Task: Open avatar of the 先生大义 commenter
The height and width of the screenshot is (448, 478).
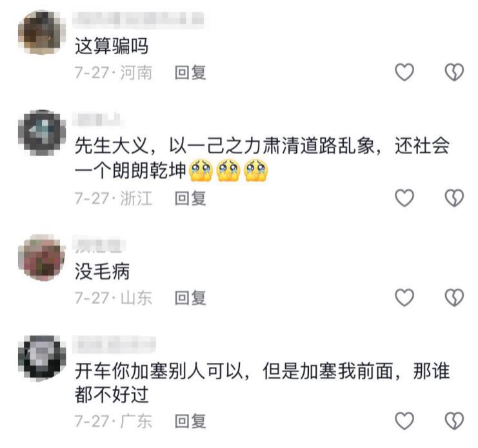Action: tap(42, 133)
